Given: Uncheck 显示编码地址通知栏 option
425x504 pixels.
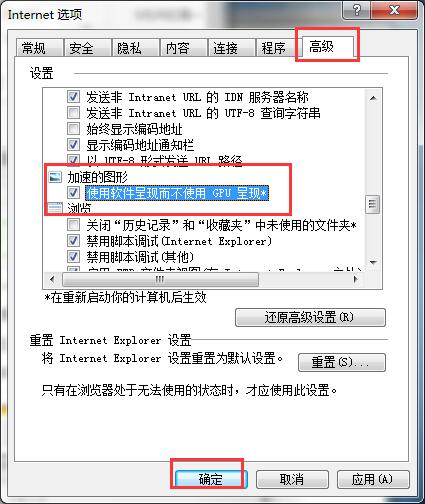Looking at the screenshot, I should (73, 145).
